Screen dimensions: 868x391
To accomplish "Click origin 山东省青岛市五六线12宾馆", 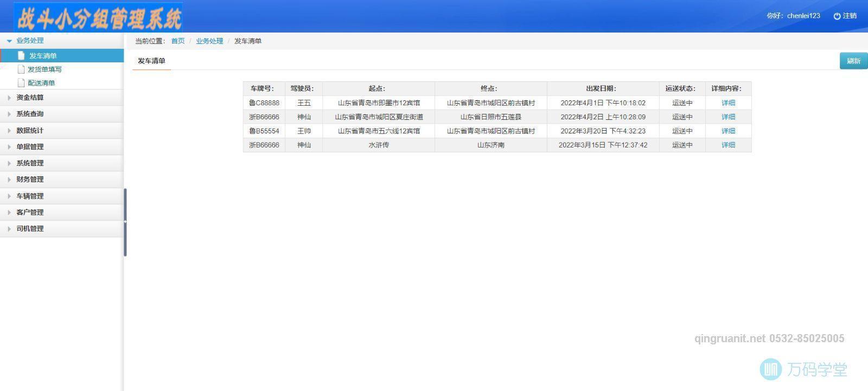I will click(x=379, y=131).
